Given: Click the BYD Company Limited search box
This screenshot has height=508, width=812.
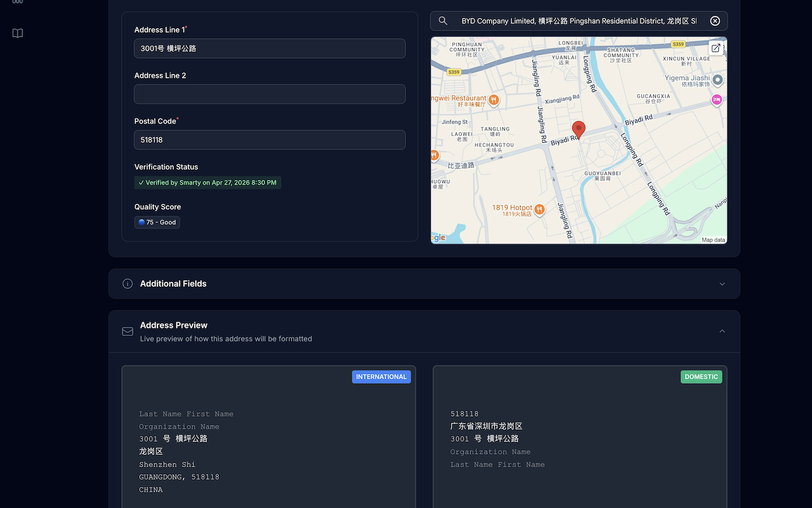Looking at the screenshot, I should pos(579,21).
